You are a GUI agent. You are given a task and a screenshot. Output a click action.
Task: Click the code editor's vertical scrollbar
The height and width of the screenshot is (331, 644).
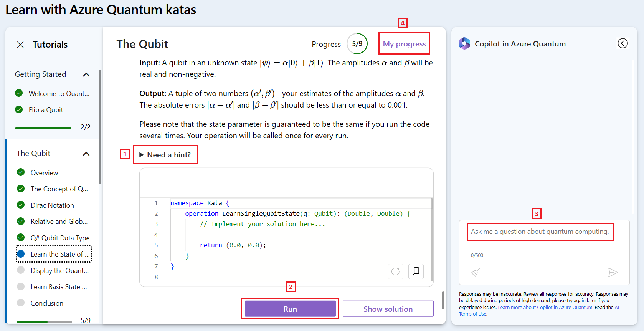point(431,240)
